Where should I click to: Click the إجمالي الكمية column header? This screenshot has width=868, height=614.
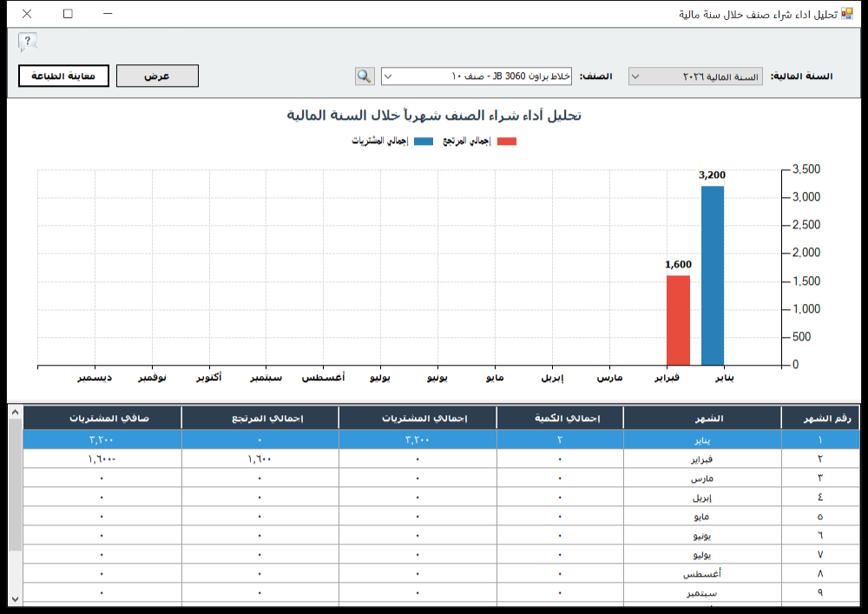tap(560, 418)
